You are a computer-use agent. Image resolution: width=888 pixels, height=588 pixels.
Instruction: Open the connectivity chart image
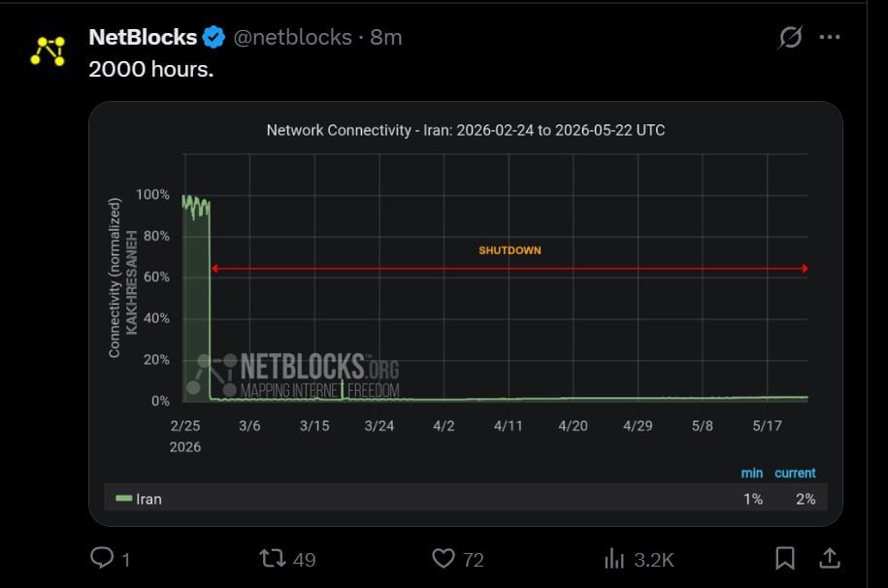pyautogui.click(x=466, y=313)
